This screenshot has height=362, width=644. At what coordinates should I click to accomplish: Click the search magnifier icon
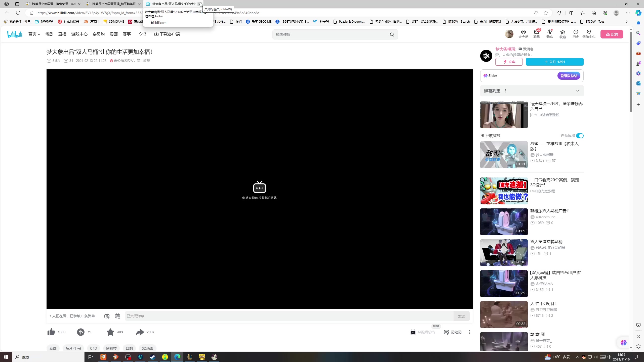392,34
